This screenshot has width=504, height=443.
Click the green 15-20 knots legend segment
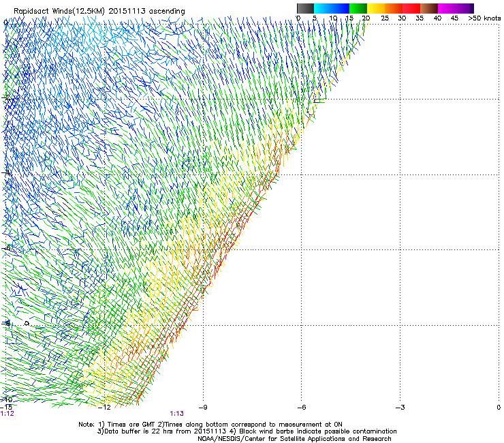[358, 8]
